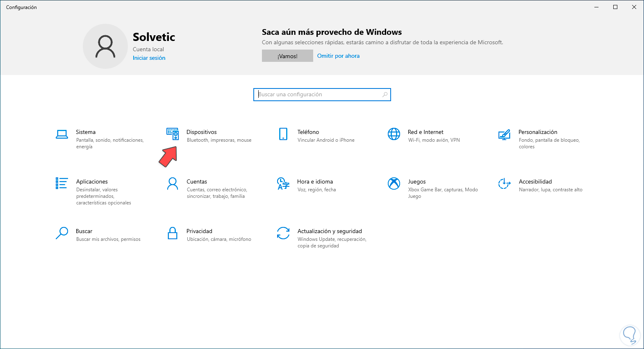This screenshot has height=349, width=644.
Task: Click the Omitir por ahora link
Action: tap(338, 56)
